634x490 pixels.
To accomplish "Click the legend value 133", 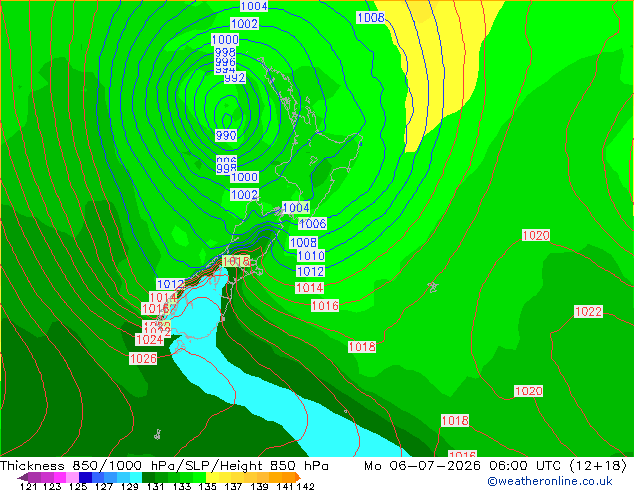I will 182,486.
